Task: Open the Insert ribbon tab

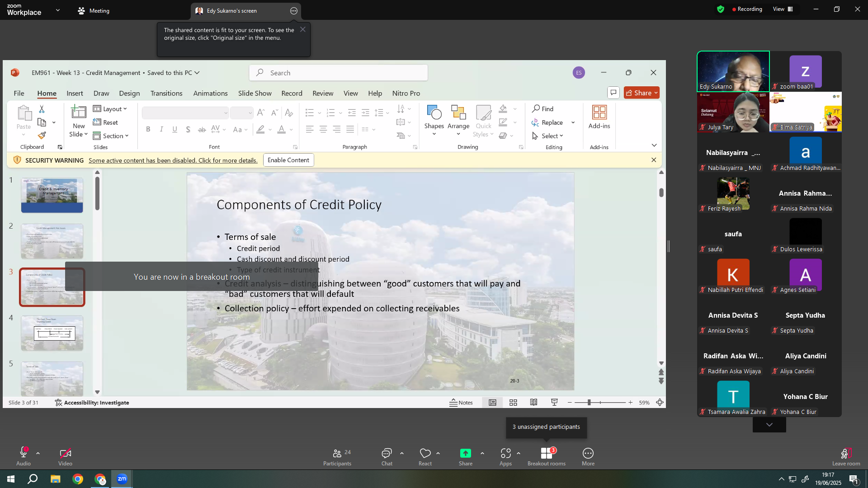Action: 75,93
